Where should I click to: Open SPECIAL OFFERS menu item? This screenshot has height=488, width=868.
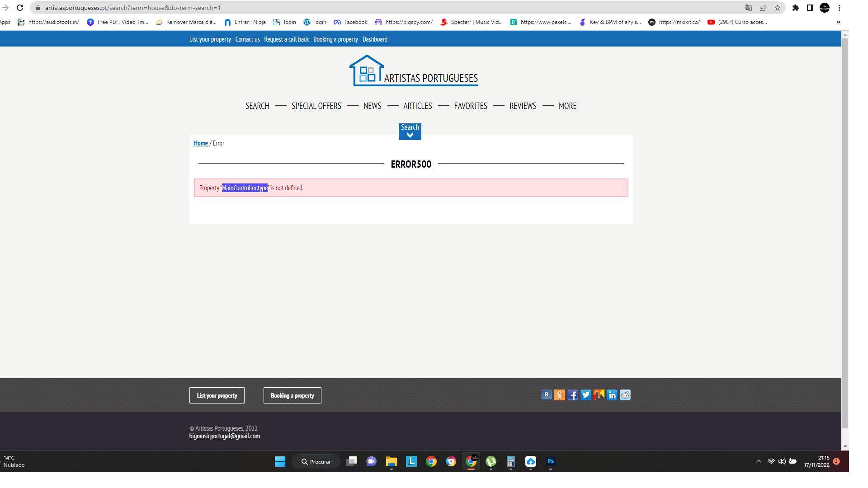pyautogui.click(x=316, y=106)
